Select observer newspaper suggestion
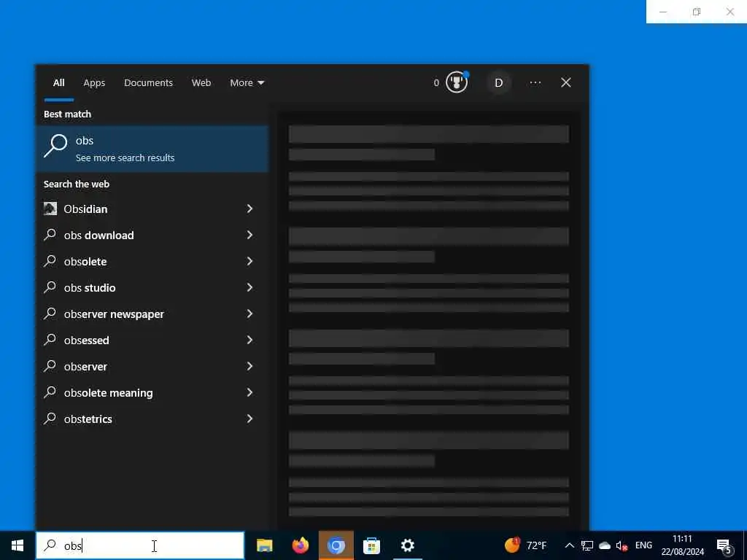Image resolution: width=747 pixels, height=560 pixels. [152, 314]
